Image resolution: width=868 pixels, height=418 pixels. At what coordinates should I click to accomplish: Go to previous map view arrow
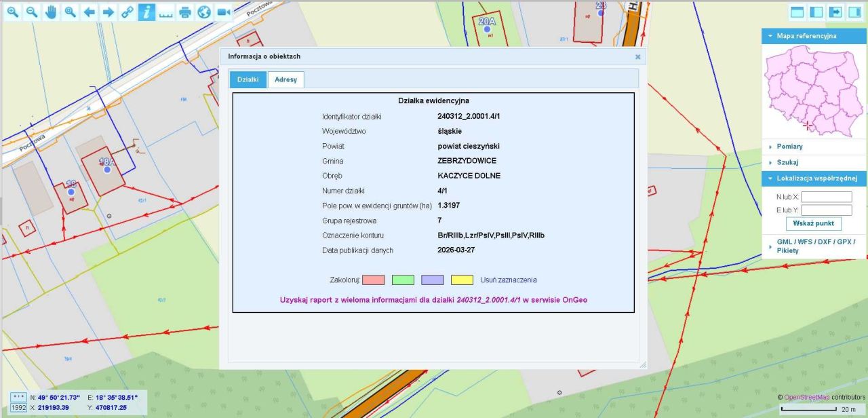click(x=89, y=12)
